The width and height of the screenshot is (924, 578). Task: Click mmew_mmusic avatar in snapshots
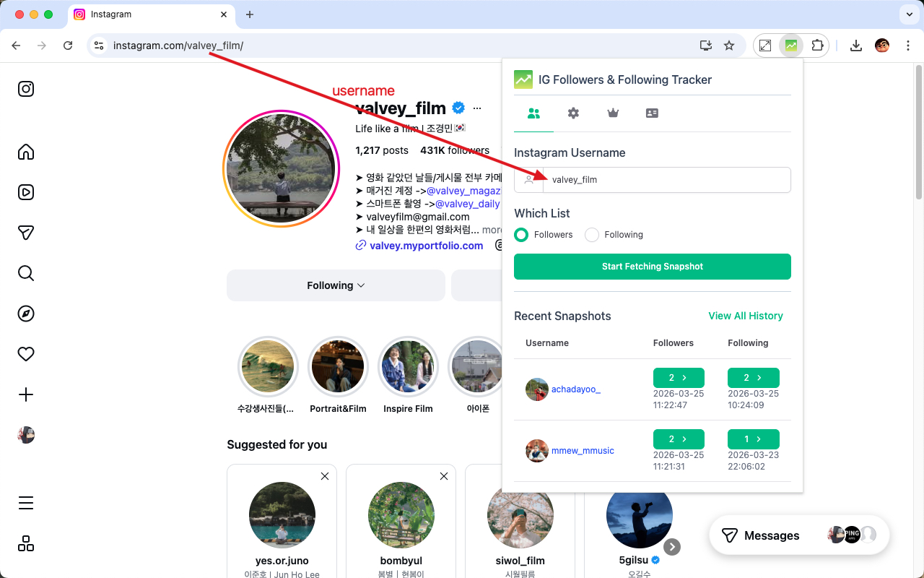pyautogui.click(x=537, y=451)
